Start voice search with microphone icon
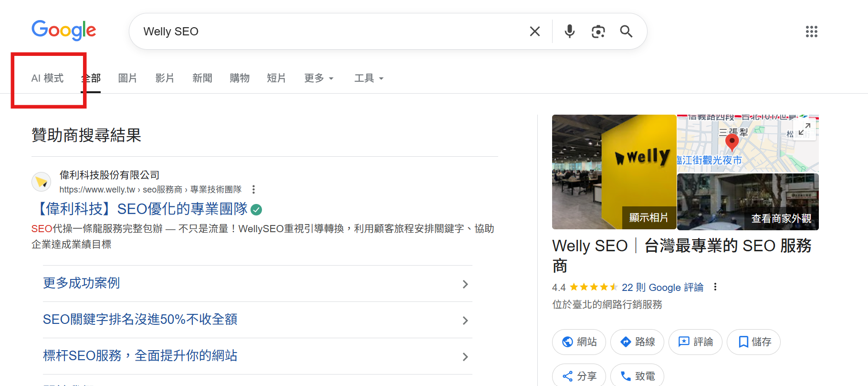868x386 pixels. (x=569, y=32)
